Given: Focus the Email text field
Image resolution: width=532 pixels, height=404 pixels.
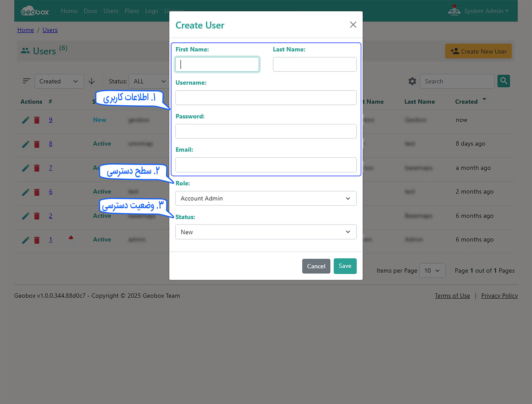Looking at the screenshot, I should click(x=266, y=165).
